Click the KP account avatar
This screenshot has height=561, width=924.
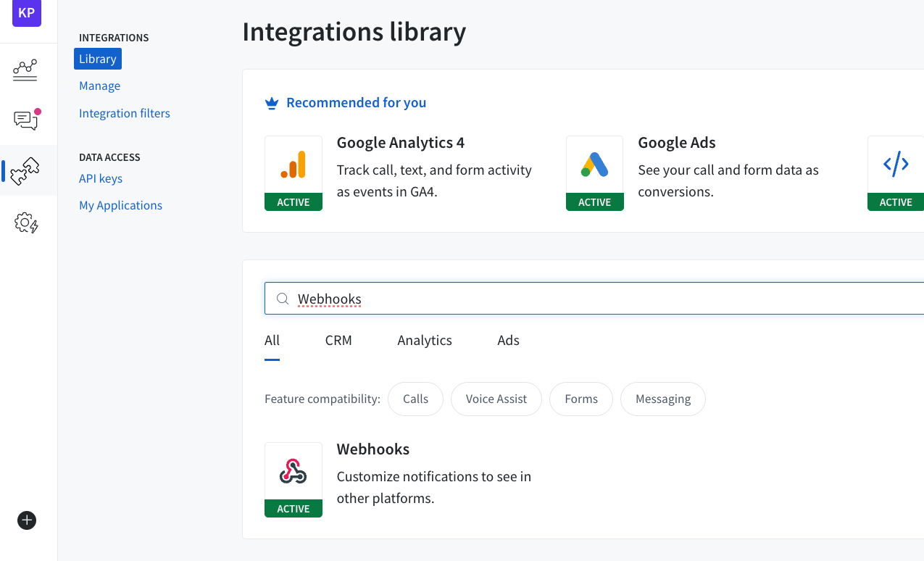click(27, 12)
